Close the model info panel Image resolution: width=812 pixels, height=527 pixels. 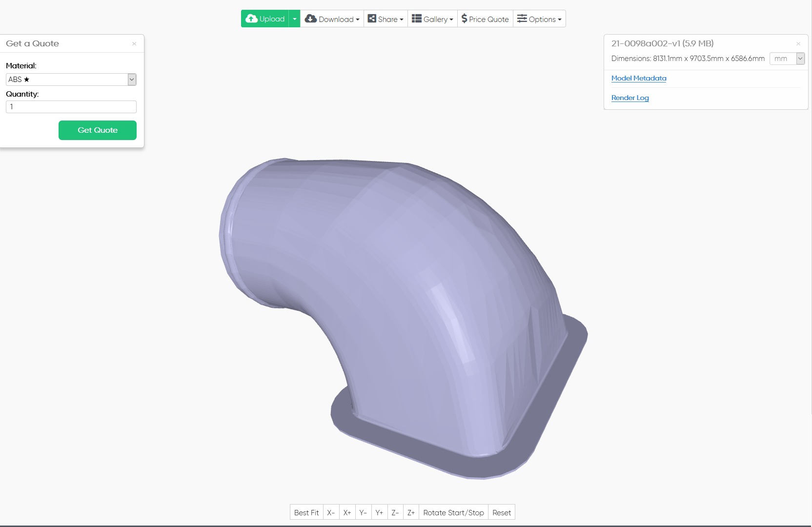(798, 44)
